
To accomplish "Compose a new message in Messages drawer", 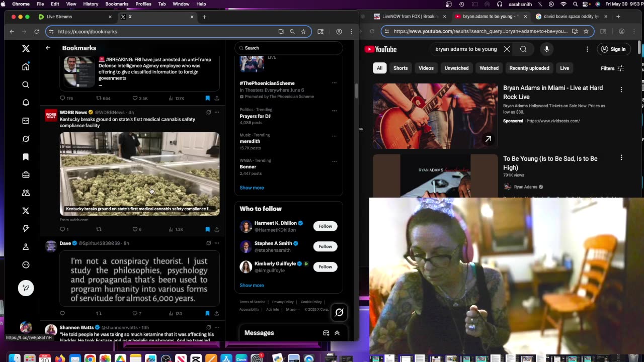I will tap(326, 333).
